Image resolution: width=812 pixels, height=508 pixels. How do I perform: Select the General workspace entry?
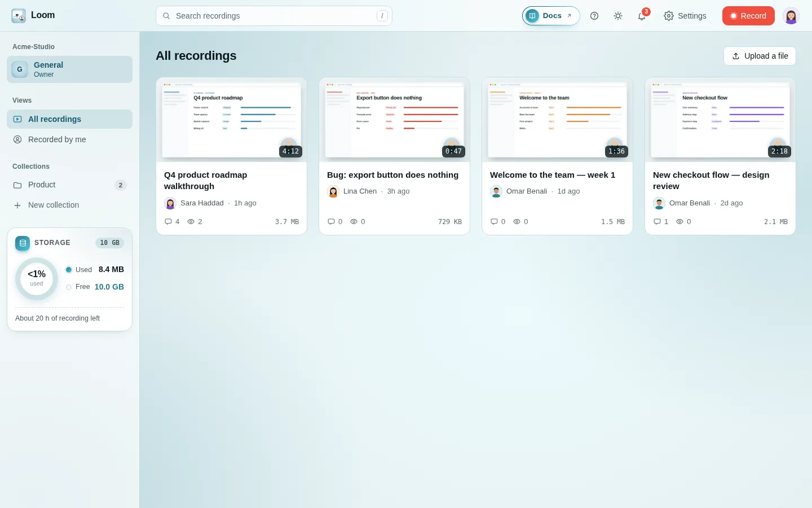(70, 69)
